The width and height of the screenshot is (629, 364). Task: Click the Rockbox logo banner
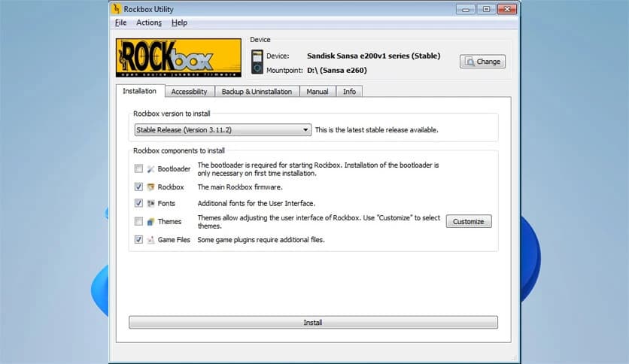tap(178, 57)
